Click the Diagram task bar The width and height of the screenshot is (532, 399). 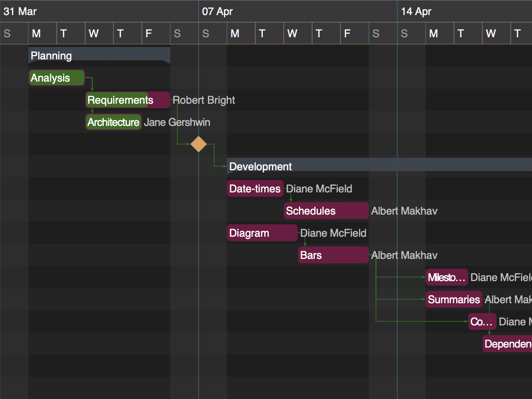[x=262, y=233]
